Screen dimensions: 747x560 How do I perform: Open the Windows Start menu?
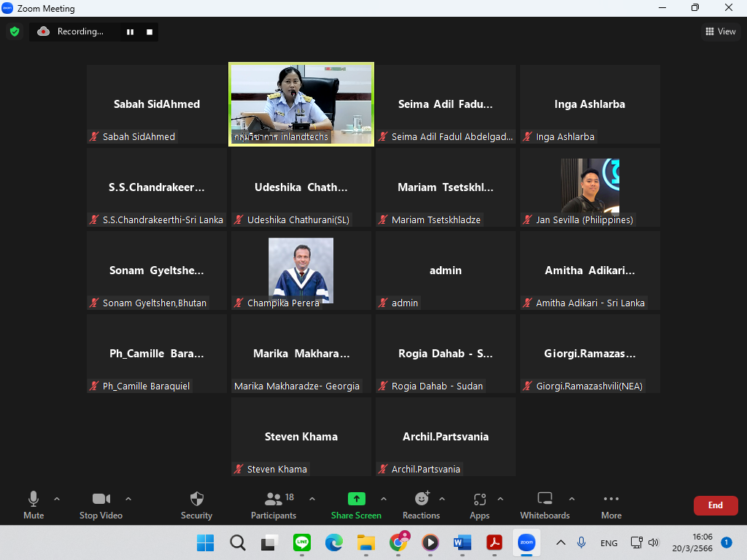(x=205, y=542)
